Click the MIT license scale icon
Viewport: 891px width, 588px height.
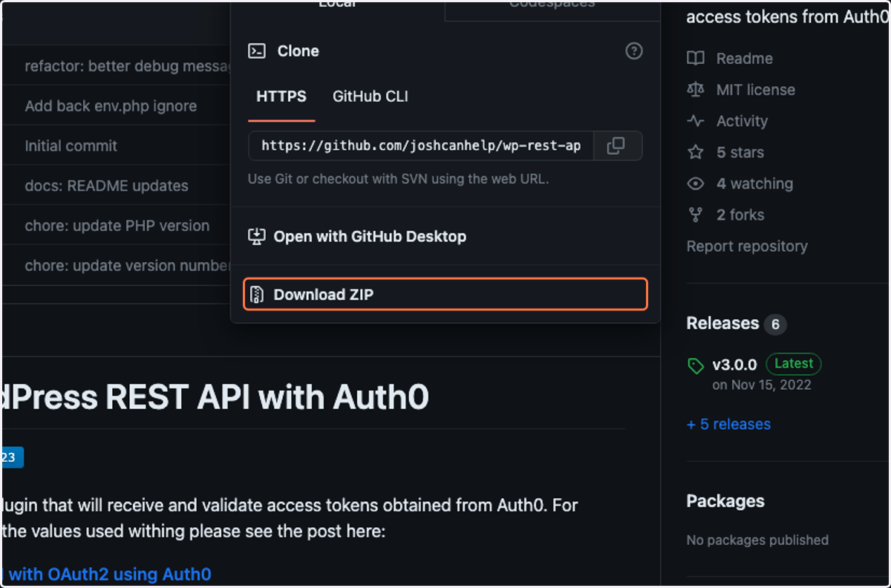tap(696, 90)
